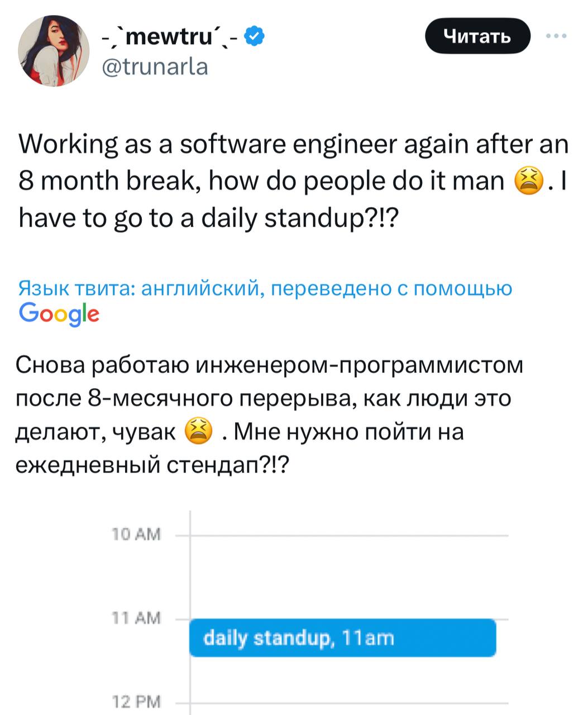
Task: Open the mewtru profile avatar
Action: coord(54,51)
